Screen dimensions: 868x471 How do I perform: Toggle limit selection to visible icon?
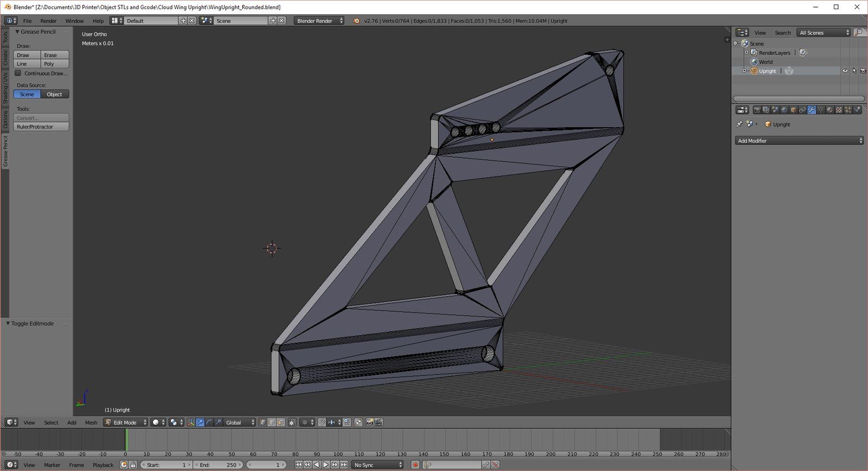pyautogui.click(x=292, y=422)
